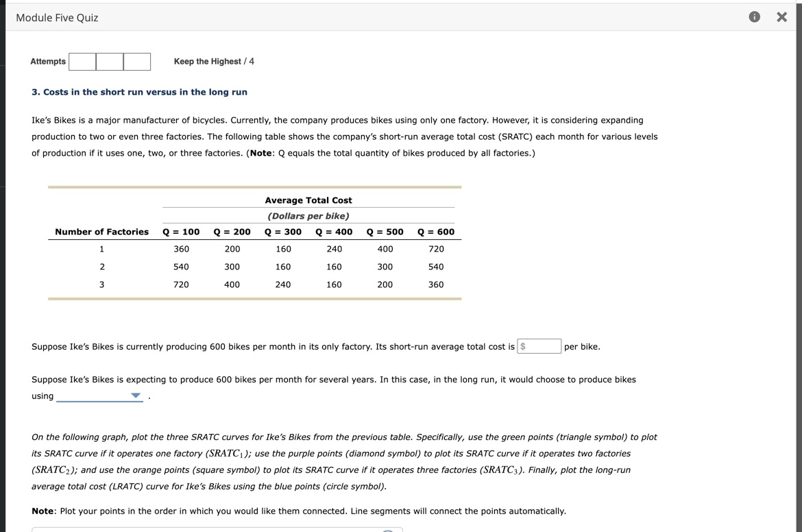This screenshot has width=802, height=532.
Task: Select the middle Attempts entry box
Action: (110, 61)
